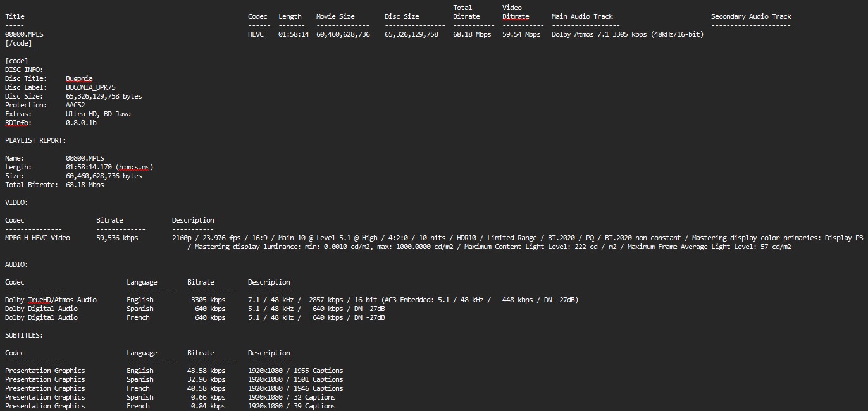Click the BUGONIA_UPK75 disc label value
The width and height of the screenshot is (868, 411).
click(90, 87)
